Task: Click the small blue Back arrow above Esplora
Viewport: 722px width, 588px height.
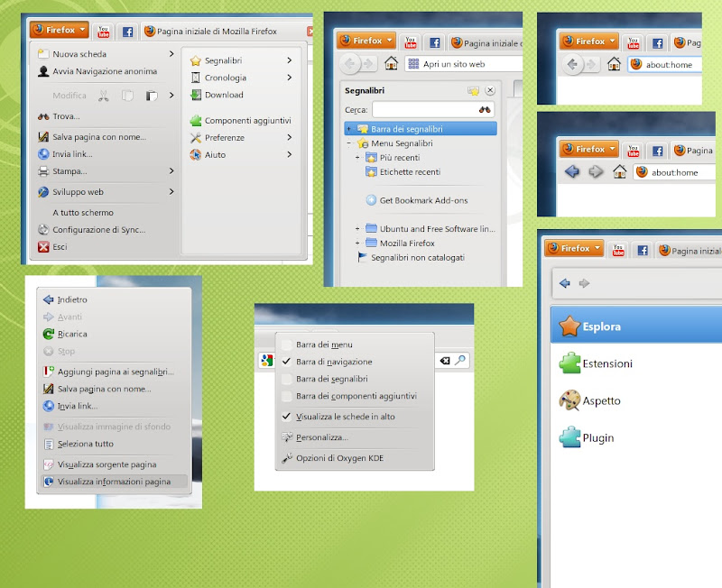Action: [x=565, y=283]
